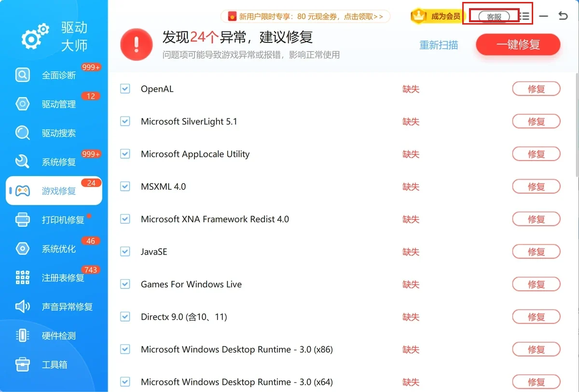579x392 pixels.
Task: Open 打印机修复 in the sidebar
Action: [x=54, y=220]
